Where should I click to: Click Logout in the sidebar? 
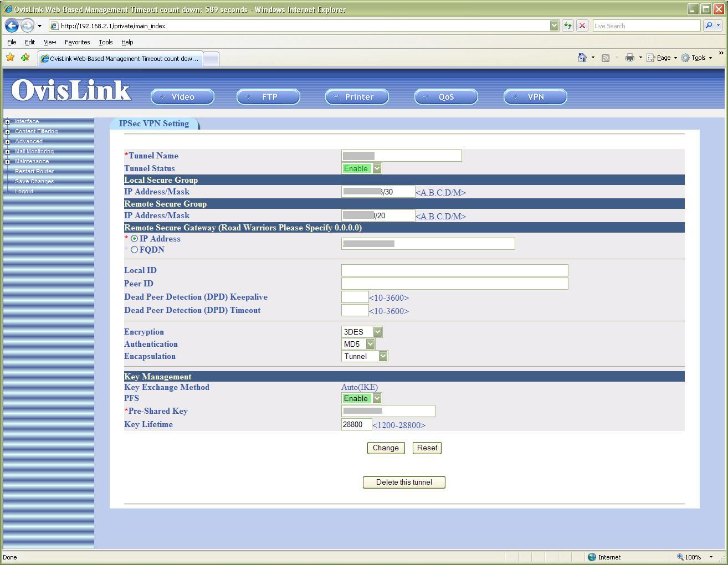(x=24, y=191)
